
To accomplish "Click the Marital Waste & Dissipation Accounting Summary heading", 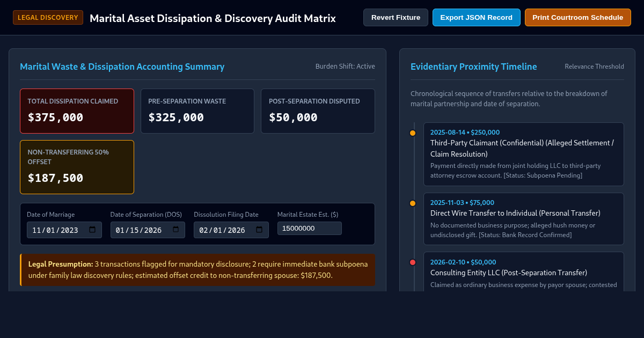I will click(122, 67).
